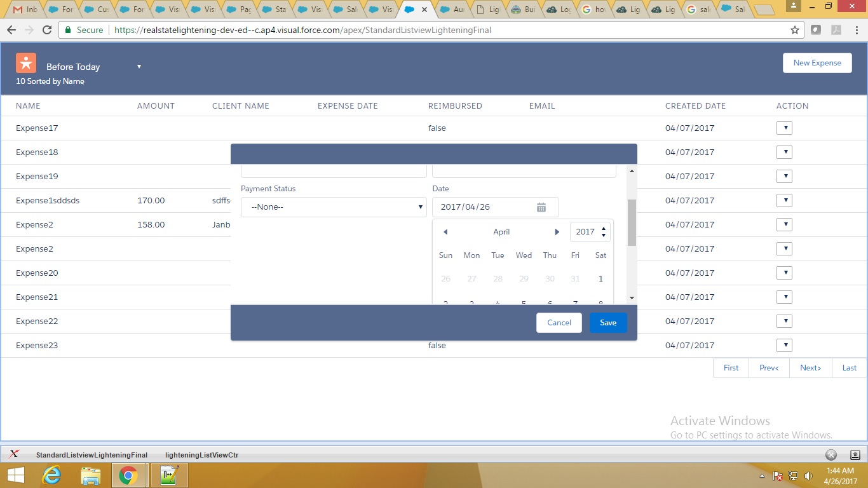Expand the Payment Status dropdown

334,207
